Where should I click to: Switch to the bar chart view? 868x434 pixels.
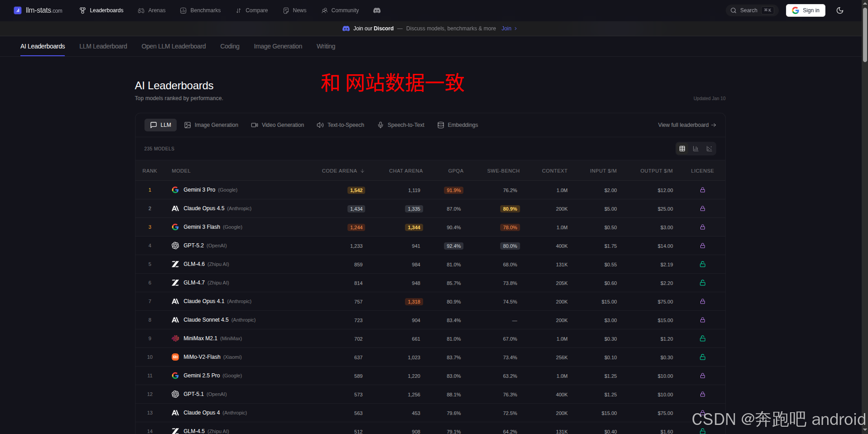[696, 149]
